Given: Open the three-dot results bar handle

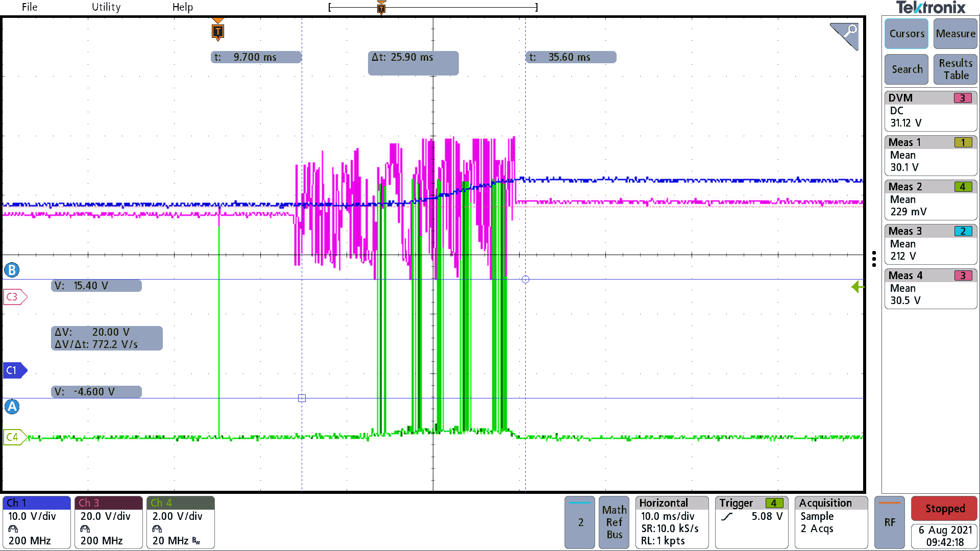Looking at the screenshot, I should (x=874, y=259).
